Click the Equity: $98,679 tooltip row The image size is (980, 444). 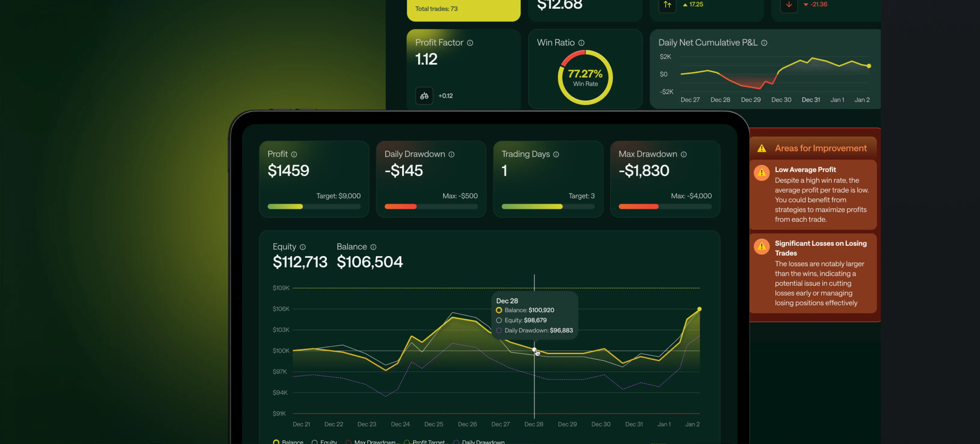coord(521,321)
